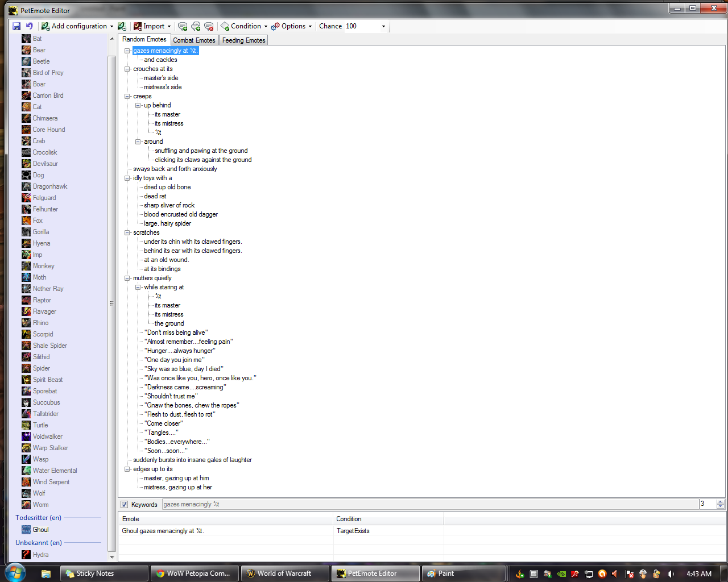
Task: Select 'sways back and forth anxiously' emote
Action: 175,169
